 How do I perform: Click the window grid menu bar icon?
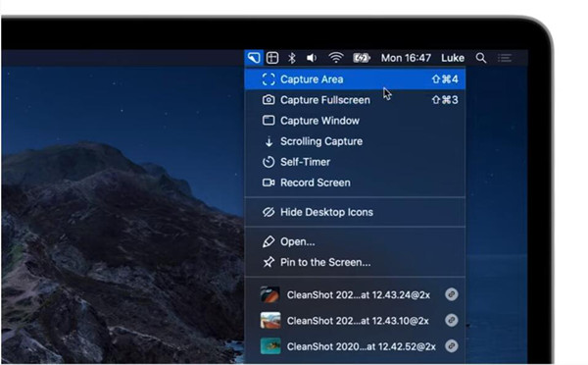click(x=272, y=58)
